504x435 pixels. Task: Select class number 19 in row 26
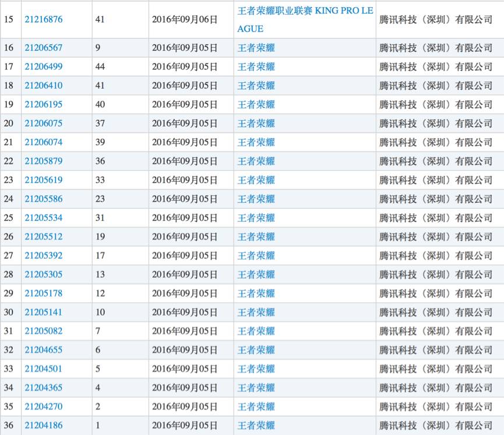coord(100,237)
